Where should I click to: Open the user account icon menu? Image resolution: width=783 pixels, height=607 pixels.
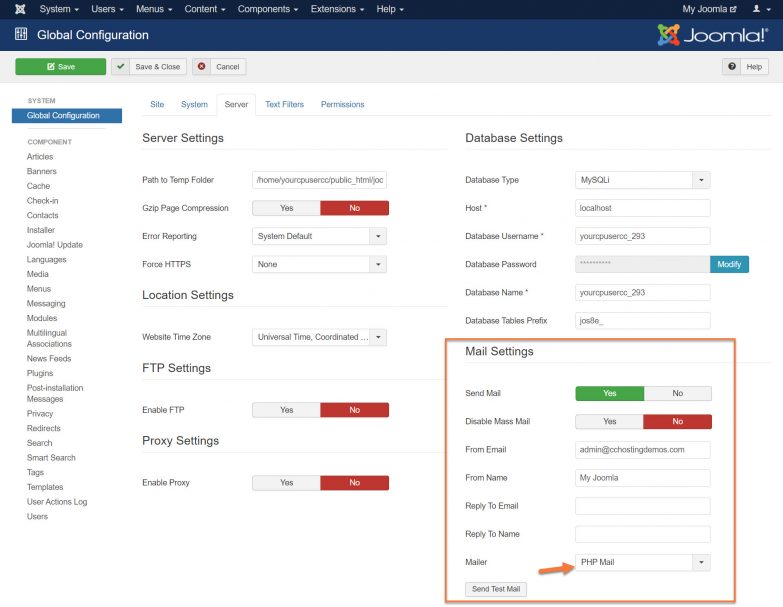[x=761, y=9]
